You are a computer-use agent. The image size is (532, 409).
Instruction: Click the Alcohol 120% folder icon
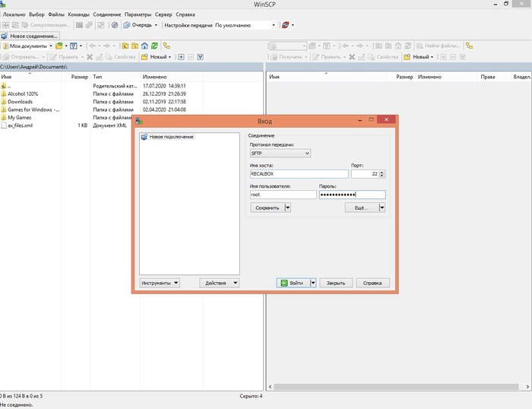pos(4,94)
